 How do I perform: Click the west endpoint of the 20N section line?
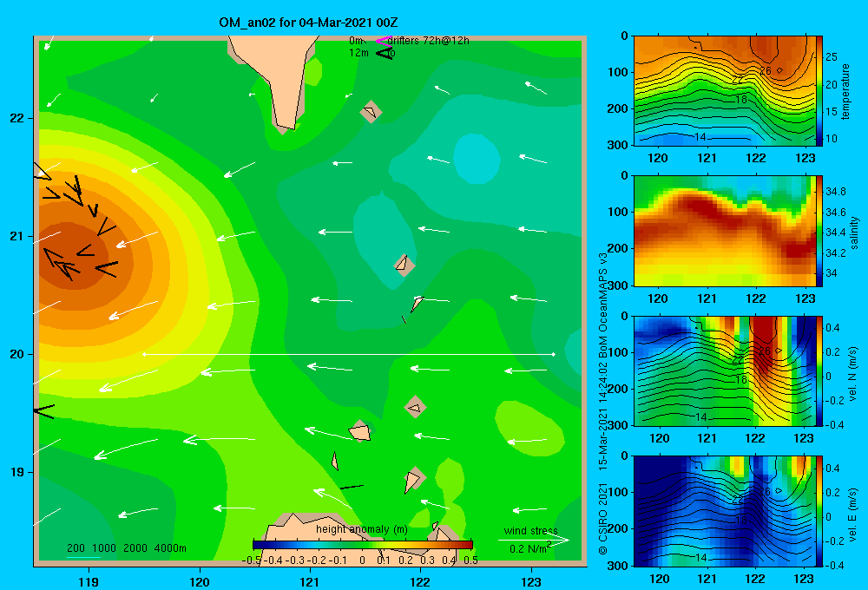(x=144, y=354)
